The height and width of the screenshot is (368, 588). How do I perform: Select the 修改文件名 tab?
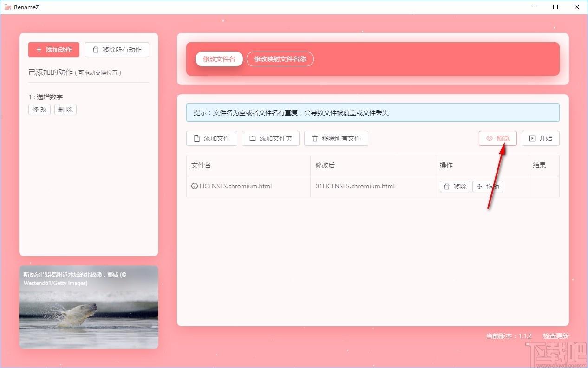pyautogui.click(x=219, y=59)
